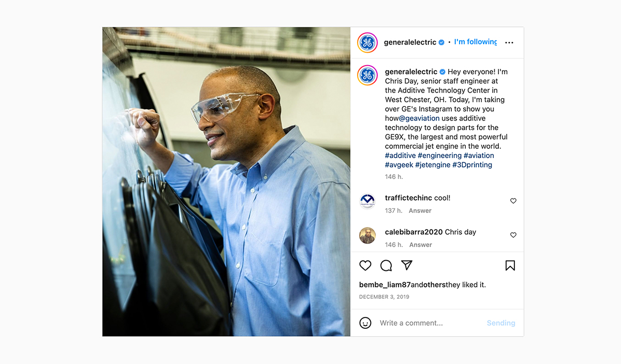Like traffictechinc's comment heart
The image size is (621, 364).
[x=513, y=201]
